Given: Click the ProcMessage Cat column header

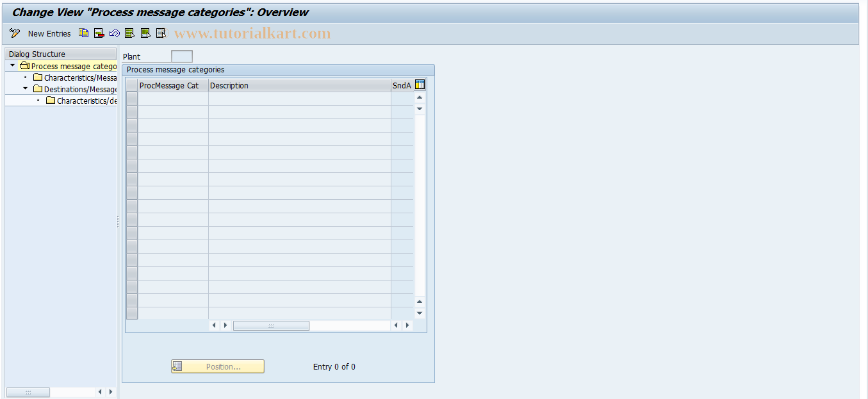Looking at the screenshot, I should coord(173,85).
